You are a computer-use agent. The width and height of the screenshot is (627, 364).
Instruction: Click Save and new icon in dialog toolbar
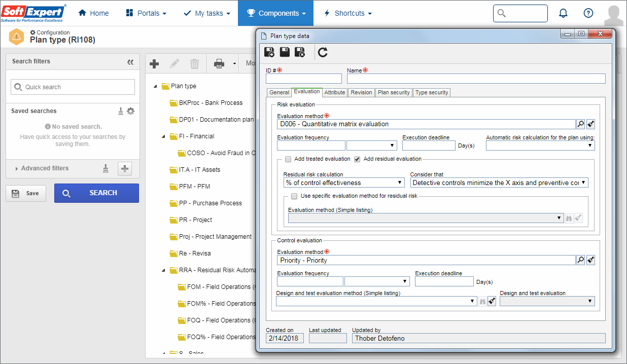pos(269,52)
